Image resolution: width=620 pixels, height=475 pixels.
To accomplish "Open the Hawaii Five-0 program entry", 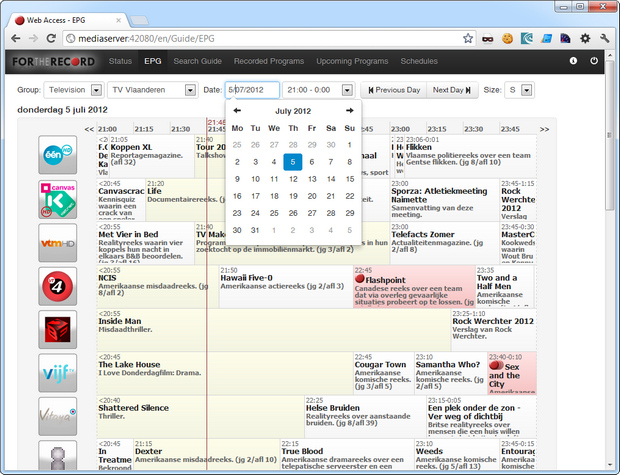I will coord(286,286).
